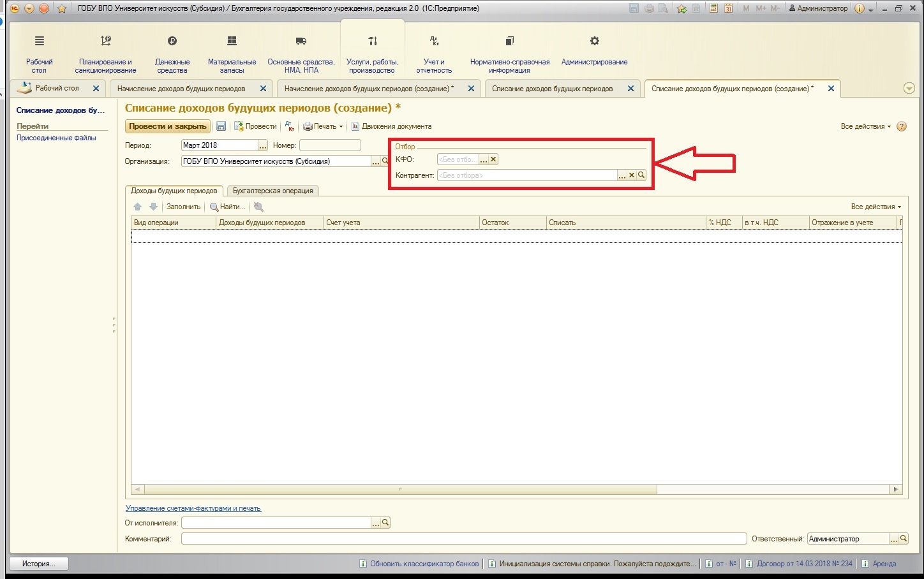This screenshot has width=924, height=579.
Task: Select Доходы будущих периодов inner tab
Action: tap(174, 191)
